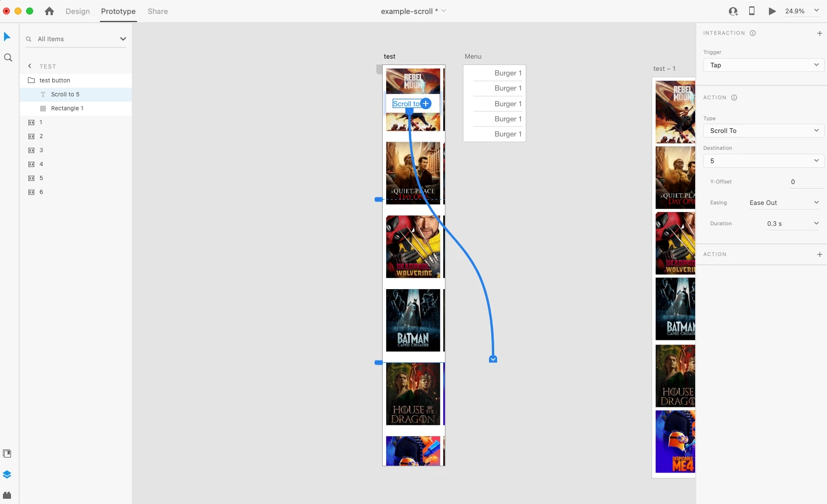Select the Despicable Me 4 poster on test – 1

click(x=675, y=441)
